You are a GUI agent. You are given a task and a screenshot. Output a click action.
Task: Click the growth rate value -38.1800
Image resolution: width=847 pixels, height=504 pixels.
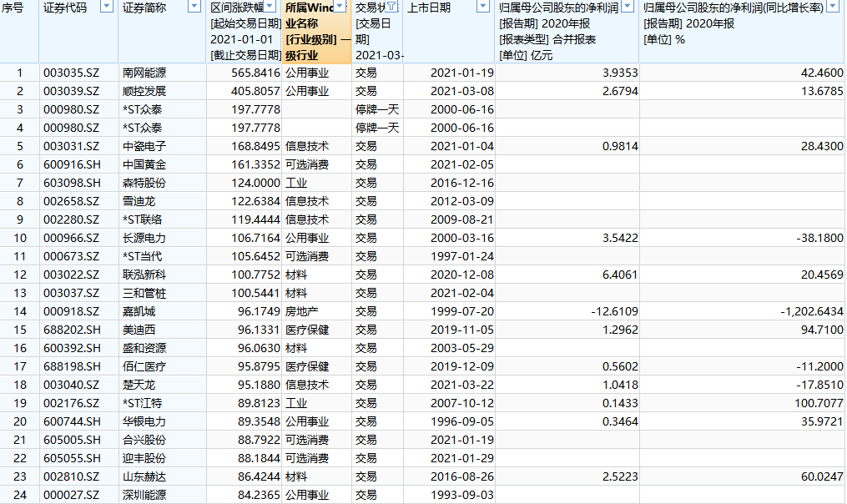coord(819,238)
